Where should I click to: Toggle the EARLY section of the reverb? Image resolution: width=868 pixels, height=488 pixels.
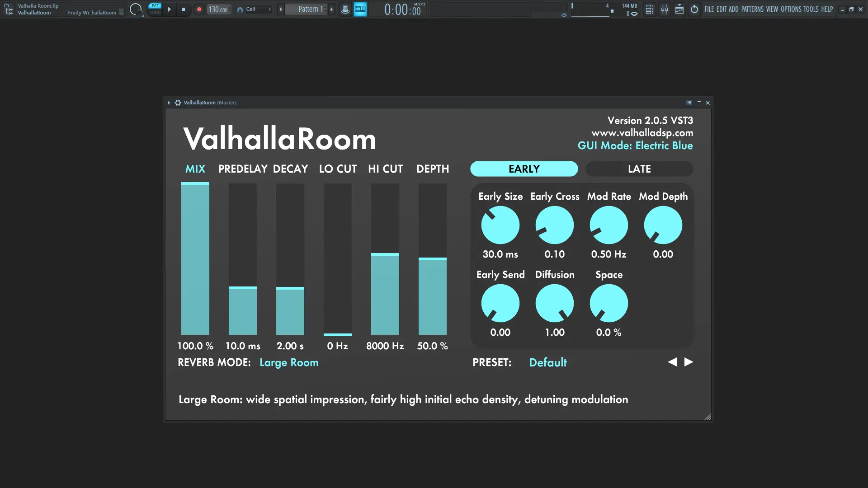[524, 169]
